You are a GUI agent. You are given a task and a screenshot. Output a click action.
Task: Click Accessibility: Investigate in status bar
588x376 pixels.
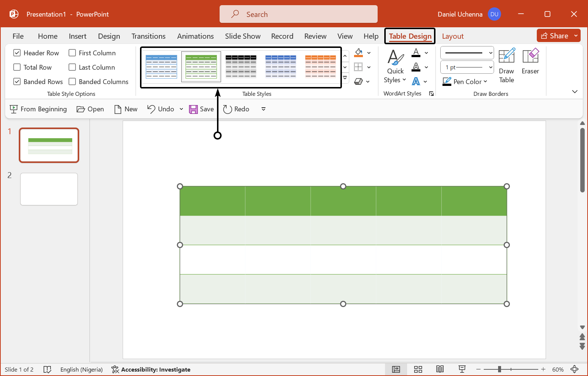pyautogui.click(x=151, y=369)
